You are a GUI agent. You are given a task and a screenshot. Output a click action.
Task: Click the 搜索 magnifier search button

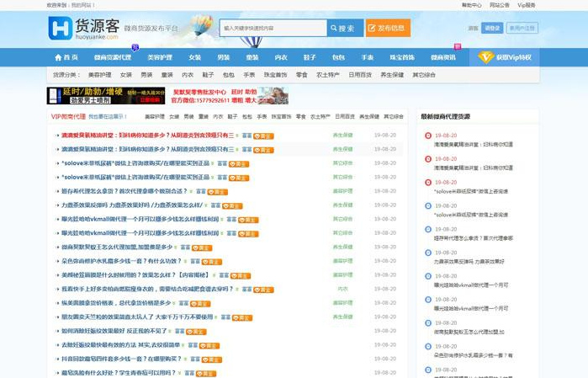click(x=345, y=28)
